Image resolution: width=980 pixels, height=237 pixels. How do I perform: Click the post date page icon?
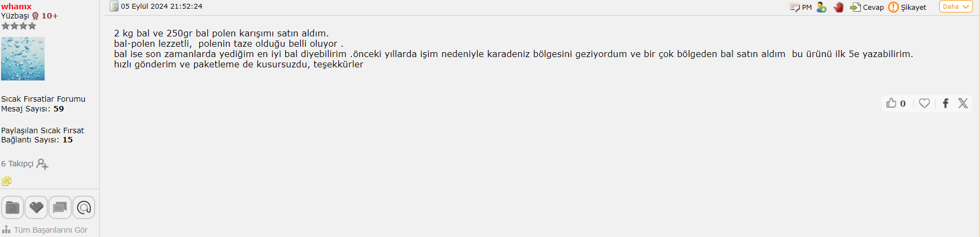click(114, 6)
